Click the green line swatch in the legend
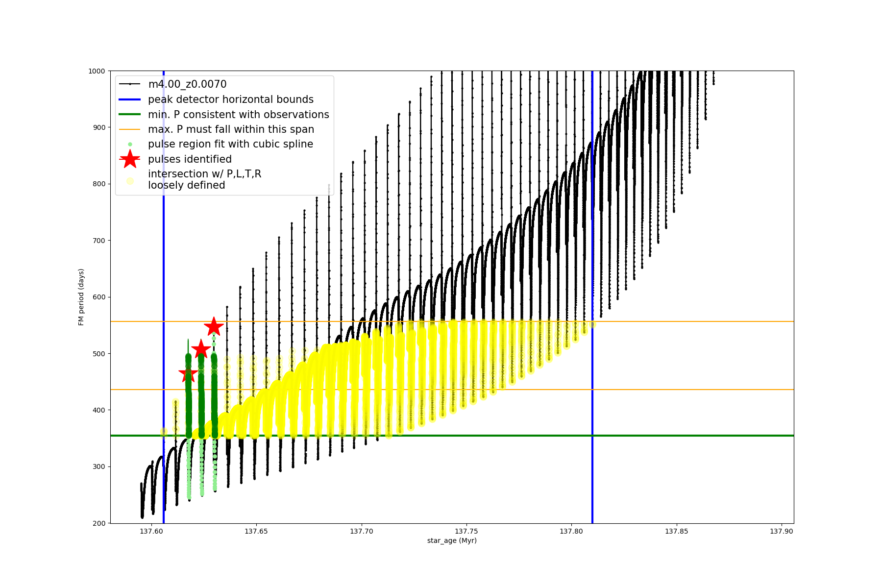 130,114
